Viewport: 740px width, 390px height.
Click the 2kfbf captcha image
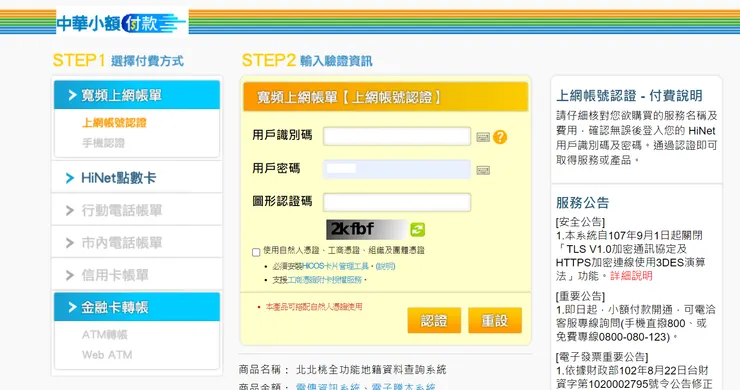point(366,229)
